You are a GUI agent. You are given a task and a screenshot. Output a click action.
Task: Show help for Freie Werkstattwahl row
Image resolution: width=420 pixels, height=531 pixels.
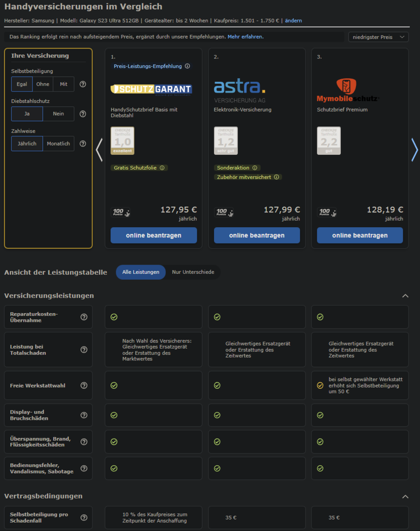[x=84, y=385]
